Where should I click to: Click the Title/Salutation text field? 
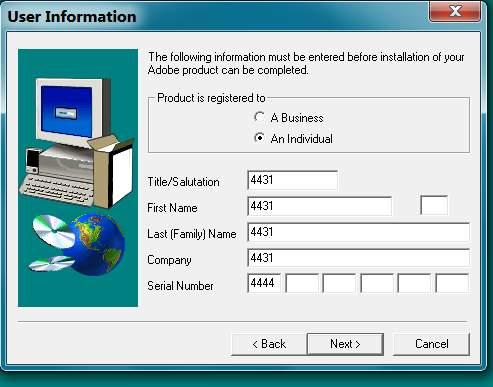click(292, 180)
